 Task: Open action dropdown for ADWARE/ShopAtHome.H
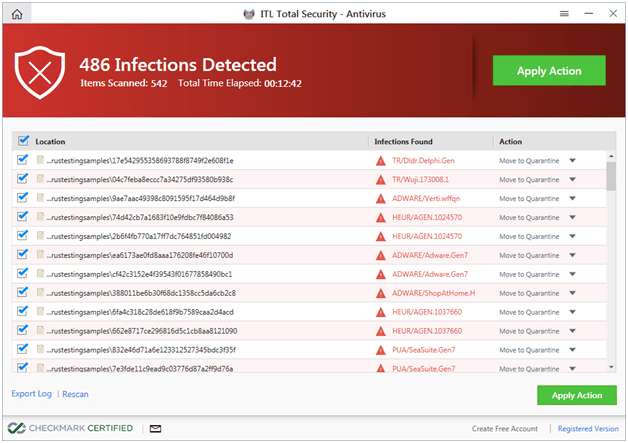[572, 293]
